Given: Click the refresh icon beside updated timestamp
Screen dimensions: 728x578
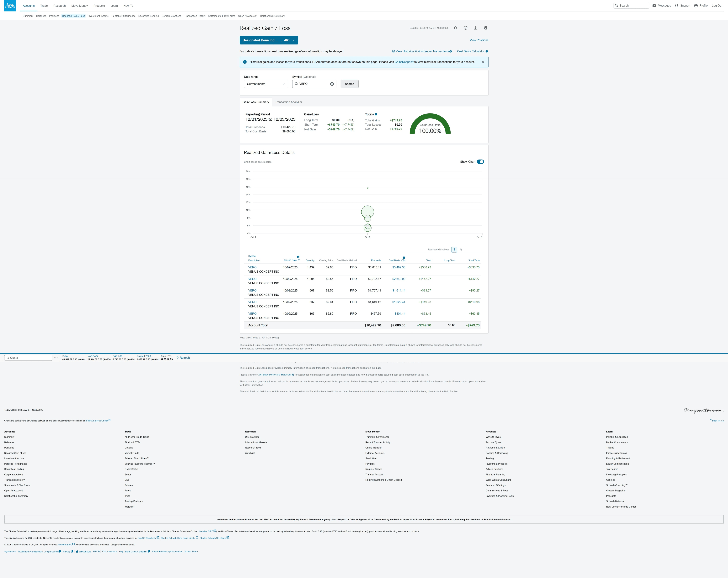Looking at the screenshot, I should 455,28.
